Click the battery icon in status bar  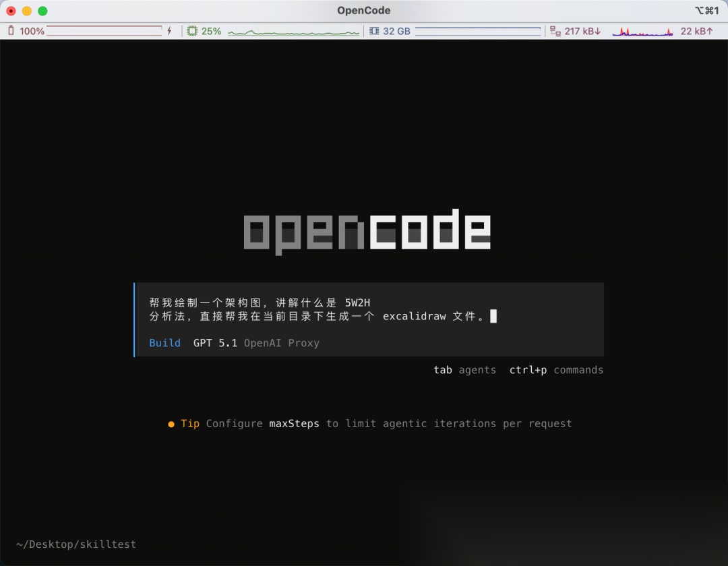(x=11, y=31)
